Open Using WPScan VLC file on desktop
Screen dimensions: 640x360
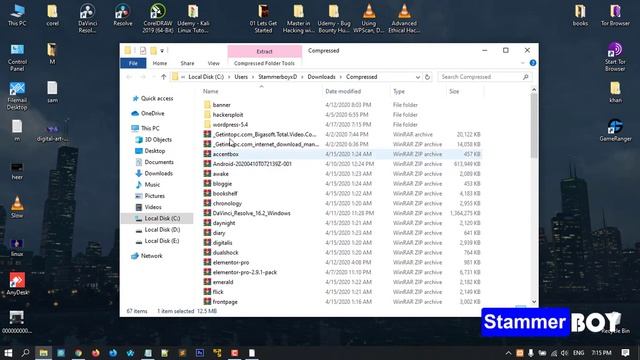pos(369,18)
